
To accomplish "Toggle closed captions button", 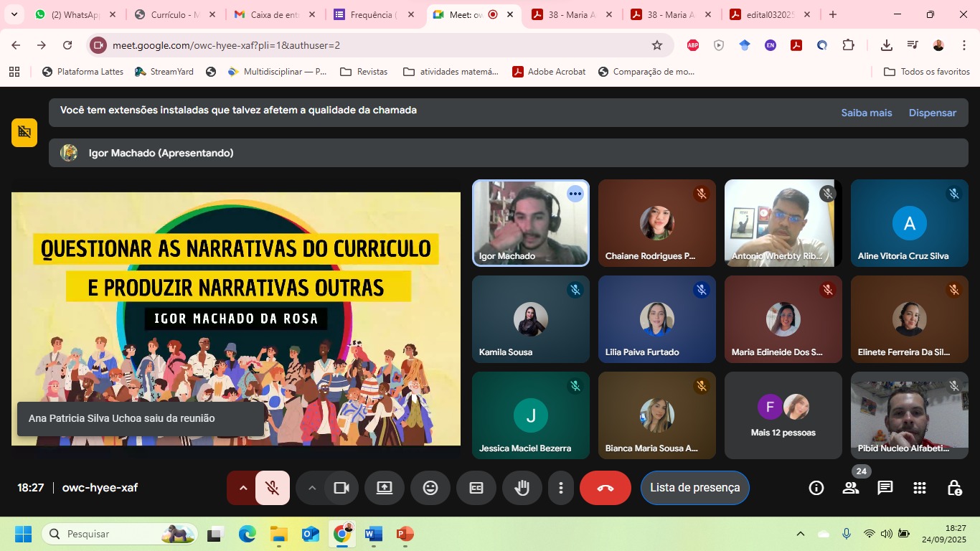I will click(x=476, y=488).
